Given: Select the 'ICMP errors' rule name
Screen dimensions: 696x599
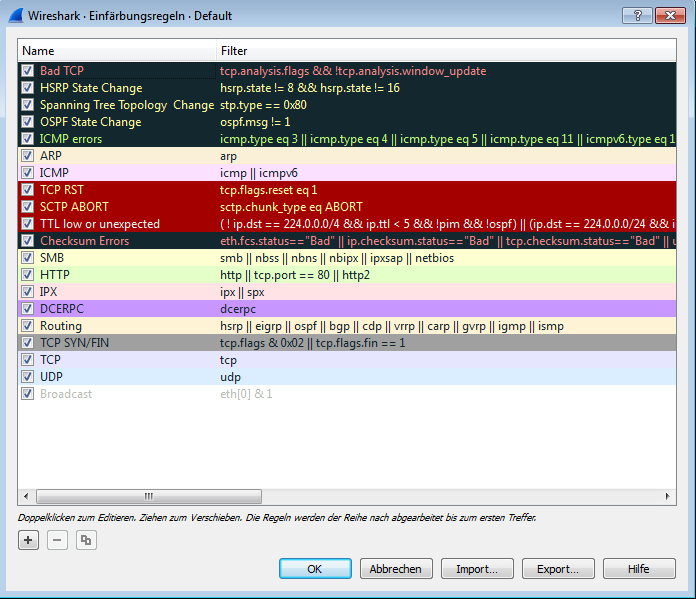Looking at the screenshot, I should point(71,139).
